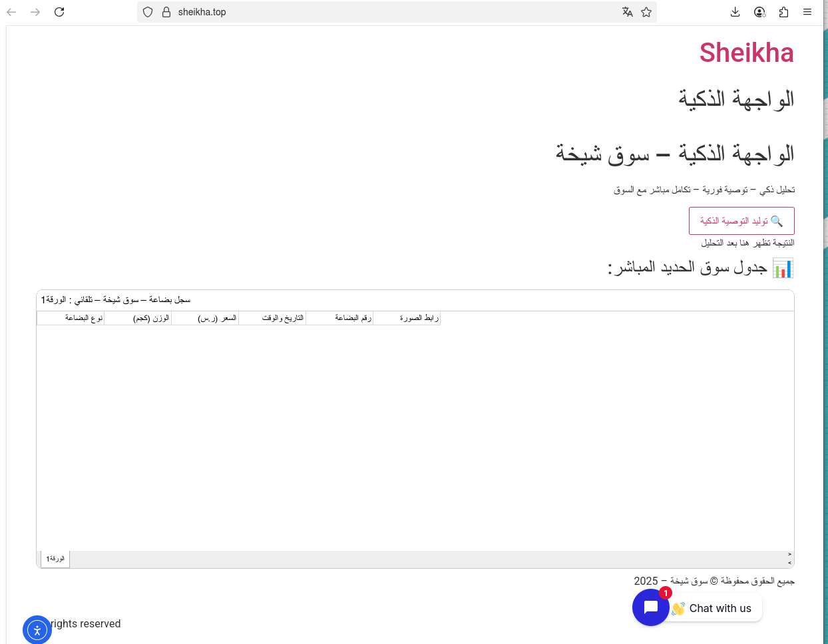Reload the current page

(x=59, y=12)
